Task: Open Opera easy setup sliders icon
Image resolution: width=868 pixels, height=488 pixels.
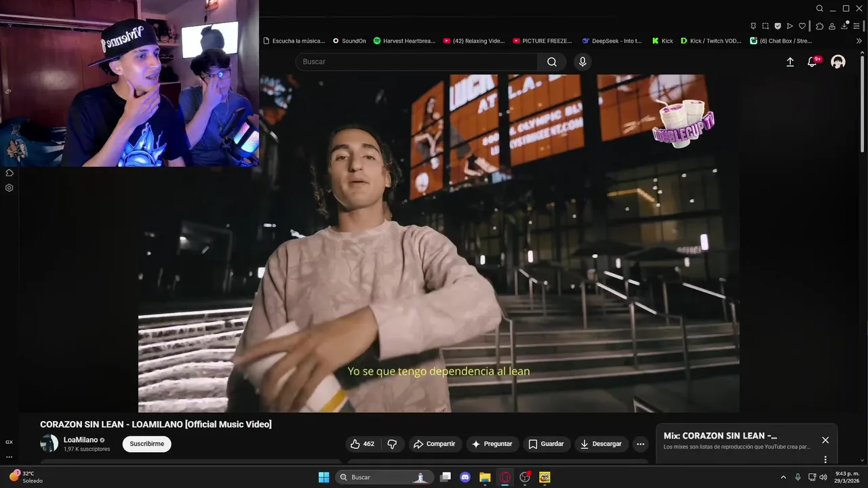Action: click(857, 26)
